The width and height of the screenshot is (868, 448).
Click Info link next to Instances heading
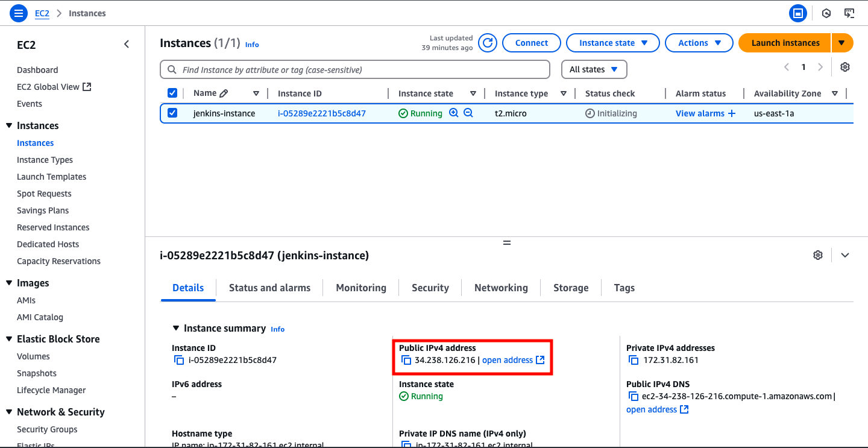[252, 45]
